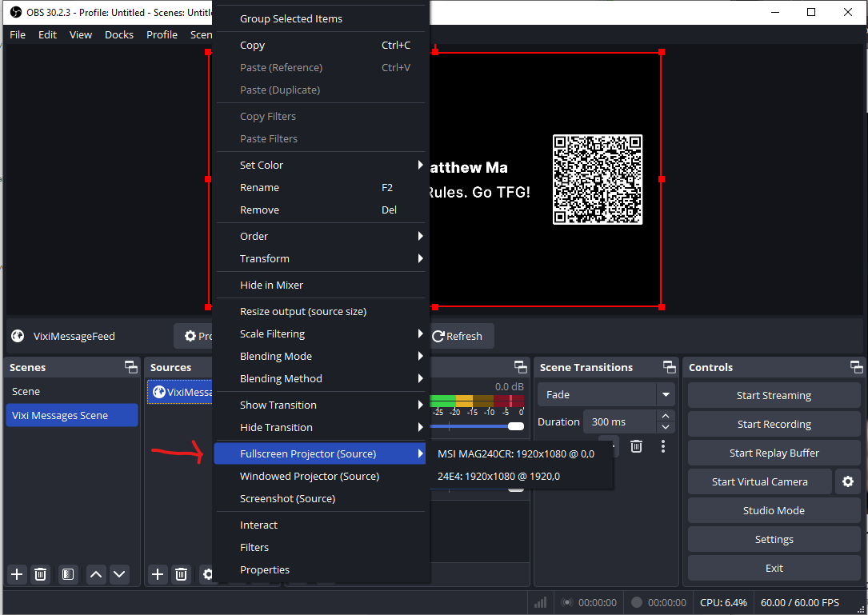Undock the Audio Mixer panel icon
The width and height of the screenshot is (868, 615).
pyautogui.click(x=520, y=367)
